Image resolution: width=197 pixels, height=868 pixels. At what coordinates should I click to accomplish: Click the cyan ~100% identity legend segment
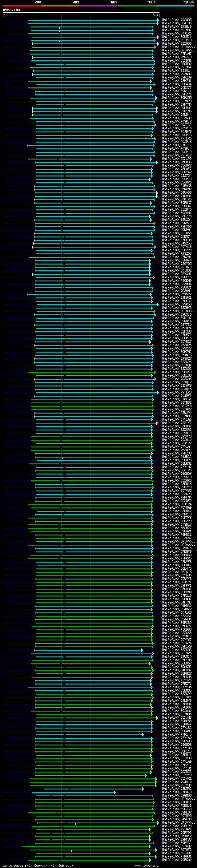click(x=175, y=6)
